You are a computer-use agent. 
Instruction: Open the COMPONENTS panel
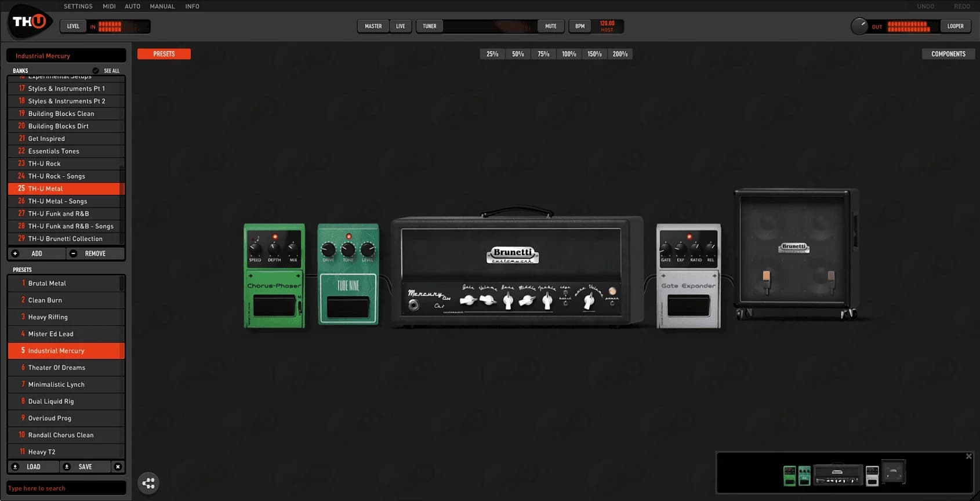coord(948,54)
